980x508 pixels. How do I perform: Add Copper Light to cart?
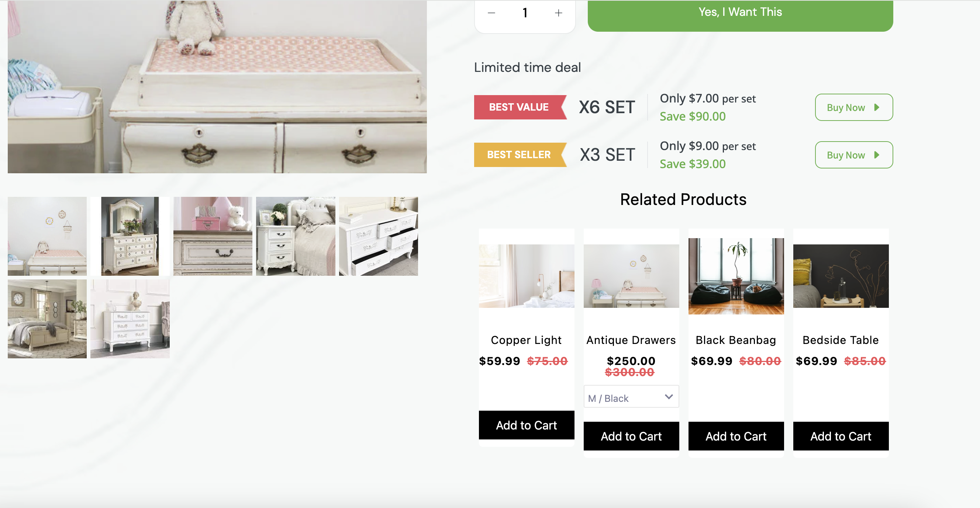point(526,425)
